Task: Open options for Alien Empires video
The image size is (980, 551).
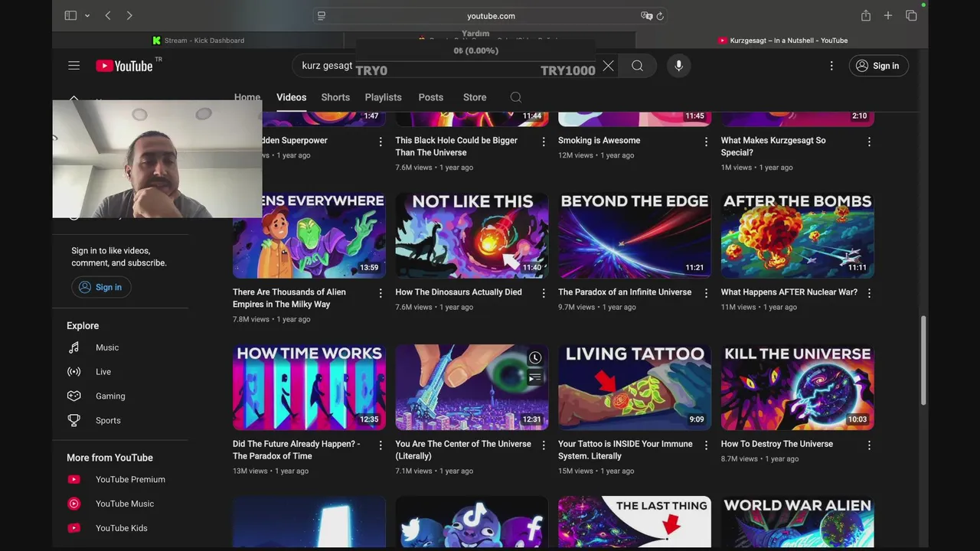Action: (x=381, y=293)
